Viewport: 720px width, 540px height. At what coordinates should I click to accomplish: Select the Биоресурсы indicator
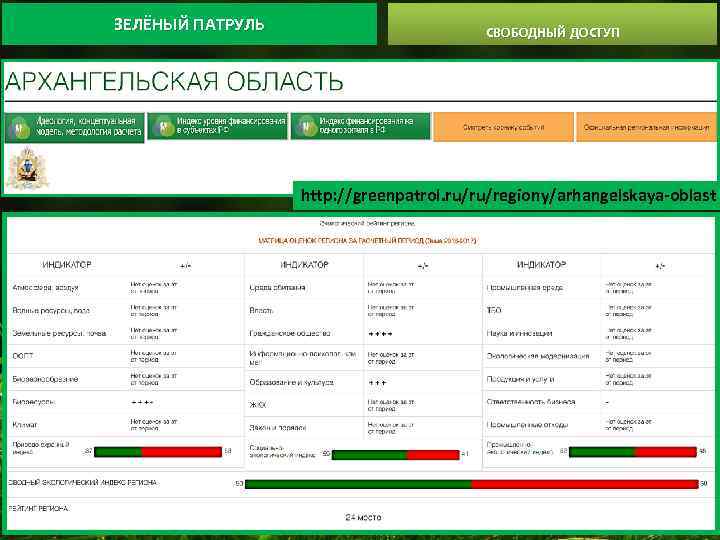pyautogui.click(x=34, y=402)
